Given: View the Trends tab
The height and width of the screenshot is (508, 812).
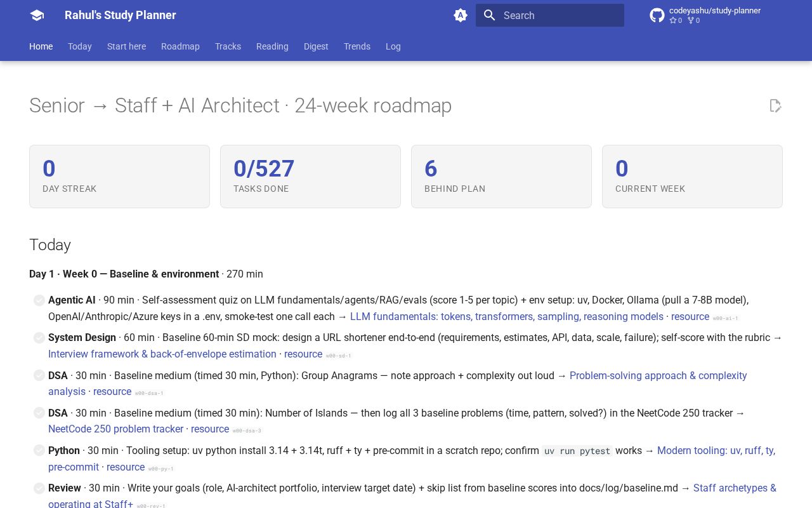Looking at the screenshot, I should (357, 46).
